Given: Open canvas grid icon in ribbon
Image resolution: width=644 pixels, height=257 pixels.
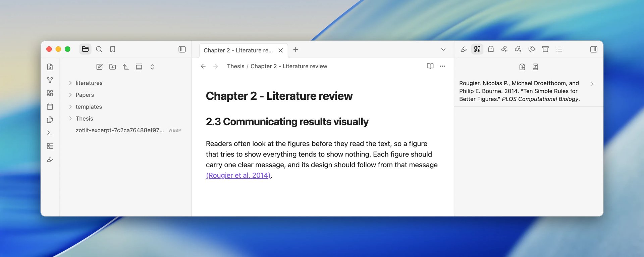Looking at the screenshot, I should pyautogui.click(x=50, y=93).
